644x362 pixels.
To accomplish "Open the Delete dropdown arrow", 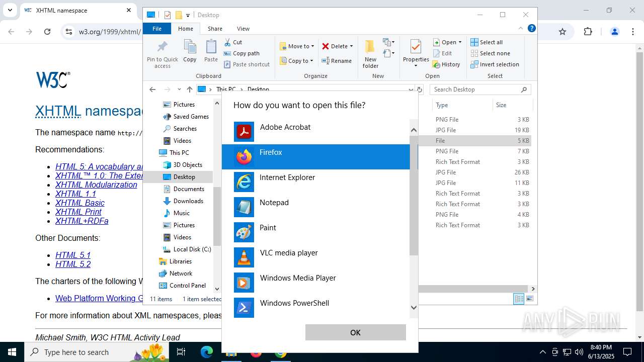I will [351, 46].
